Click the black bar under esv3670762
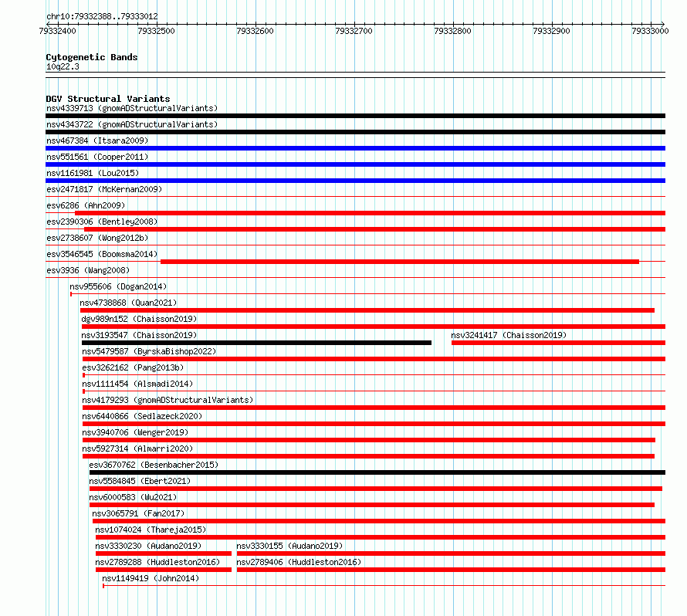This screenshot has width=687, height=616. tap(377, 472)
